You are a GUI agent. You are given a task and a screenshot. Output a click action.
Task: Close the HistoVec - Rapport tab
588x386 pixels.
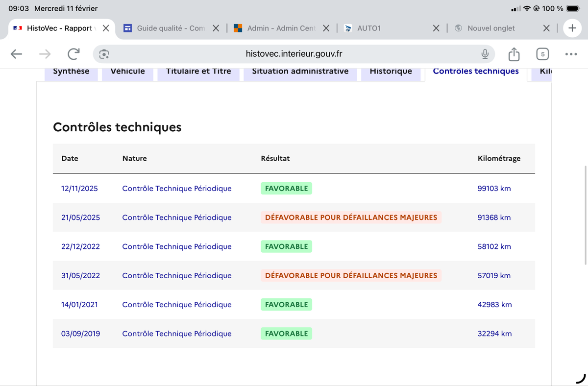[106, 28]
